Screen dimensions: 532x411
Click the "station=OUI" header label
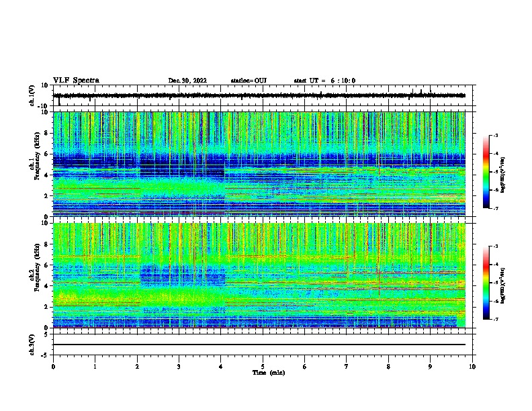[x=249, y=81]
